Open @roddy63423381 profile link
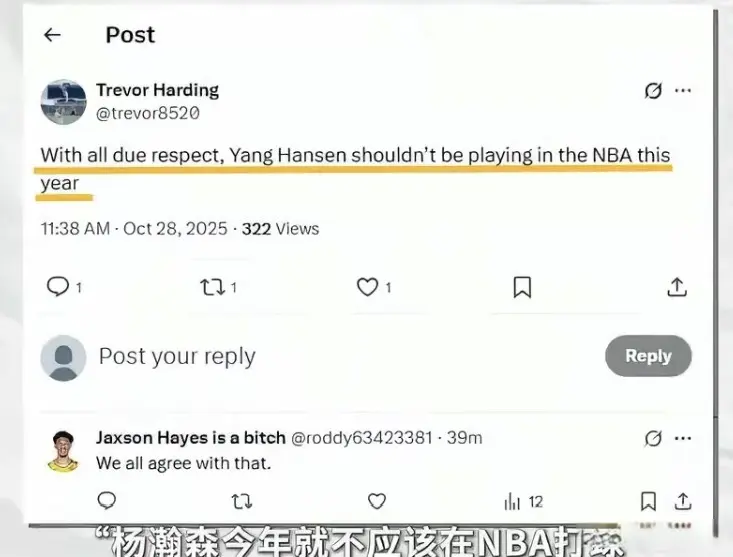This screenshot has width=733, height=557. (361, 438)
